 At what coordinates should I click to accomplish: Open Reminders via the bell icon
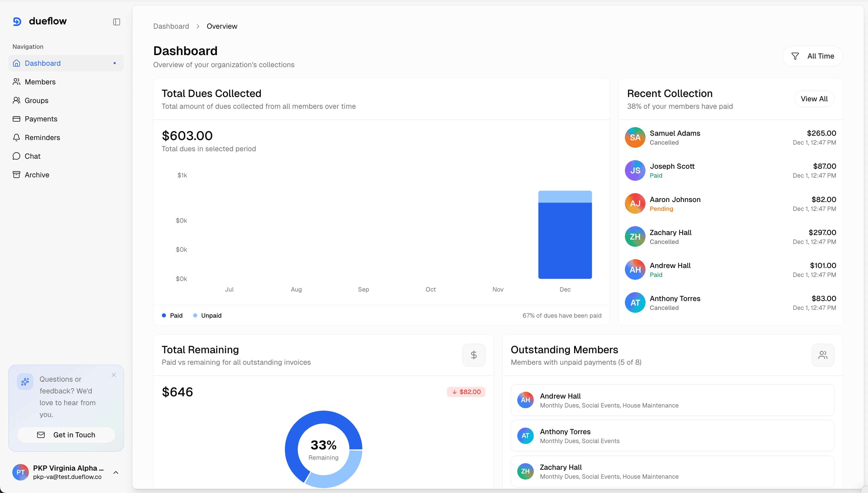pyautogui.click(x=17, y=137)
